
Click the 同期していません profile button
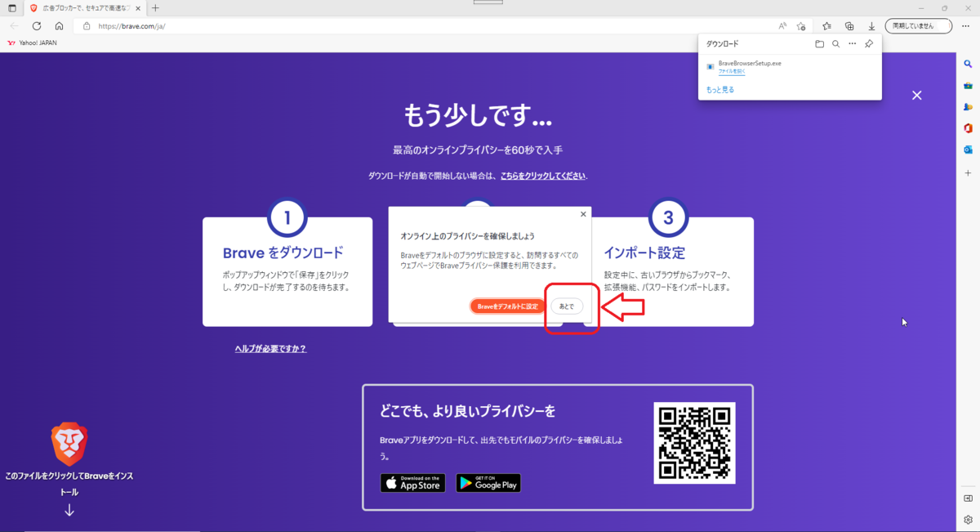[918, 26]
